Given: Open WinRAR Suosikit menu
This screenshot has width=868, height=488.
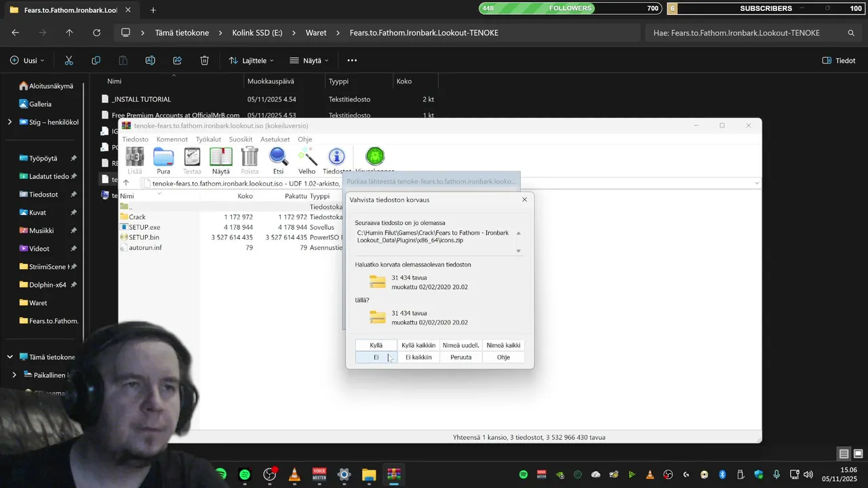Looking at the screenshot, I should (241, 139).
